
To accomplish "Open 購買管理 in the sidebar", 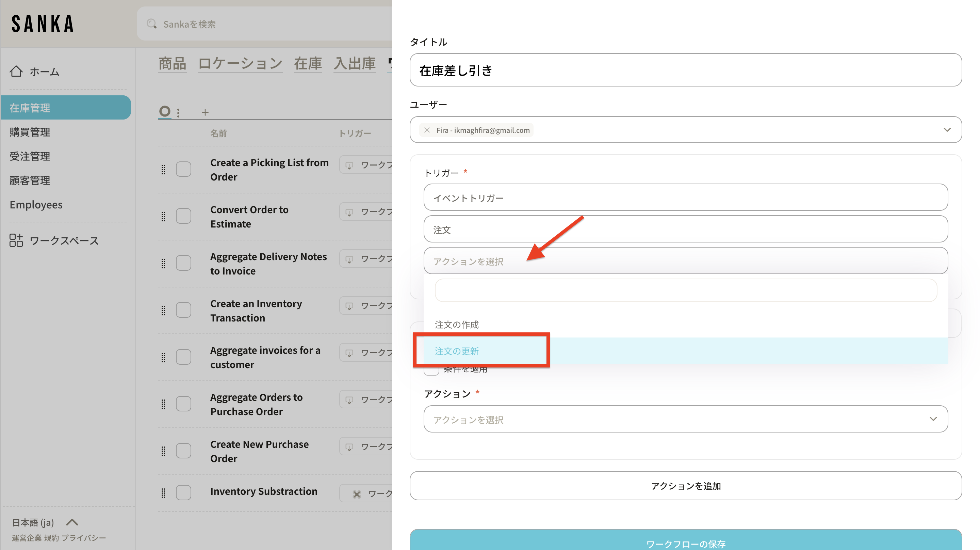I will pos(30,132).
